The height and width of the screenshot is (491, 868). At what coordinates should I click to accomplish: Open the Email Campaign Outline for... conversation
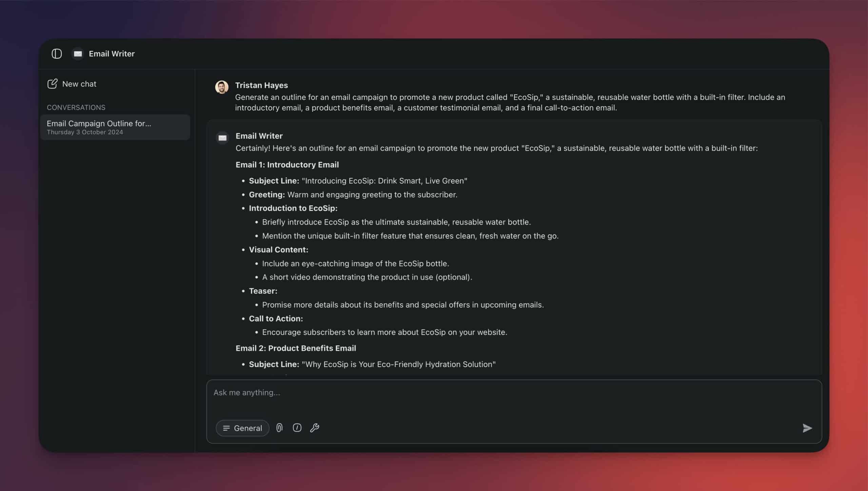pos(115,127)
